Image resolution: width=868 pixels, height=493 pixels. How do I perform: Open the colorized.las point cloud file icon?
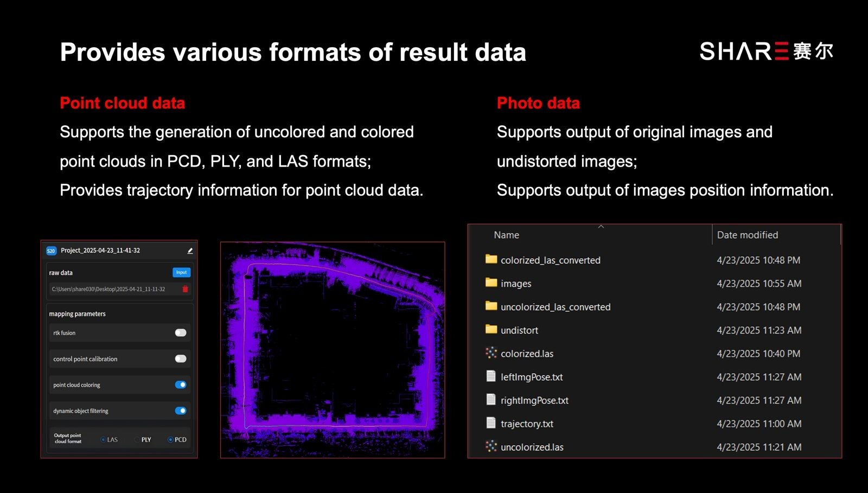491,353
